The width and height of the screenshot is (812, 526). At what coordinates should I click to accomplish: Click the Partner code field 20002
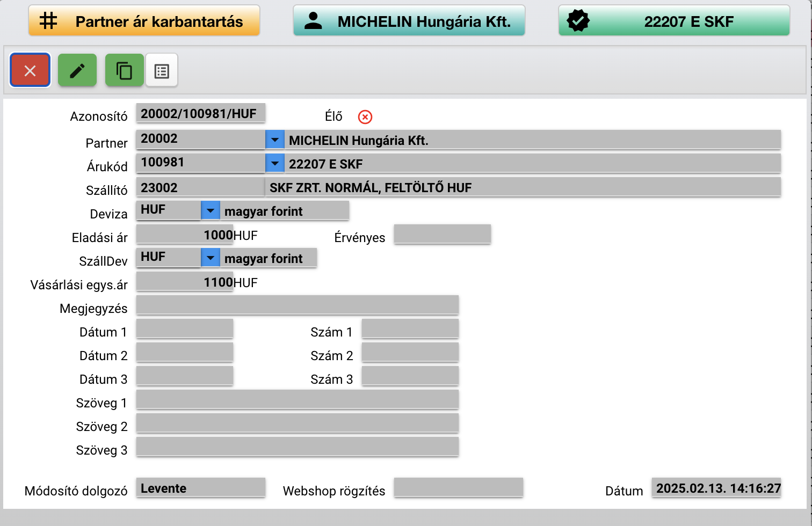[201, 139]
